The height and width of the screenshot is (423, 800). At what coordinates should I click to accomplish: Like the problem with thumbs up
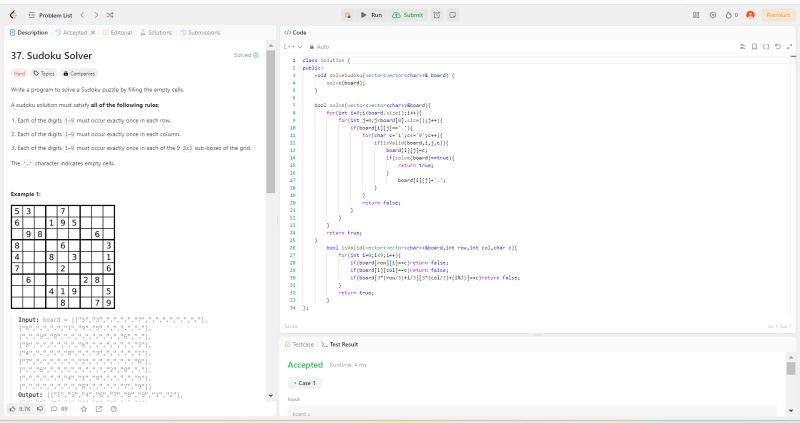19,409
